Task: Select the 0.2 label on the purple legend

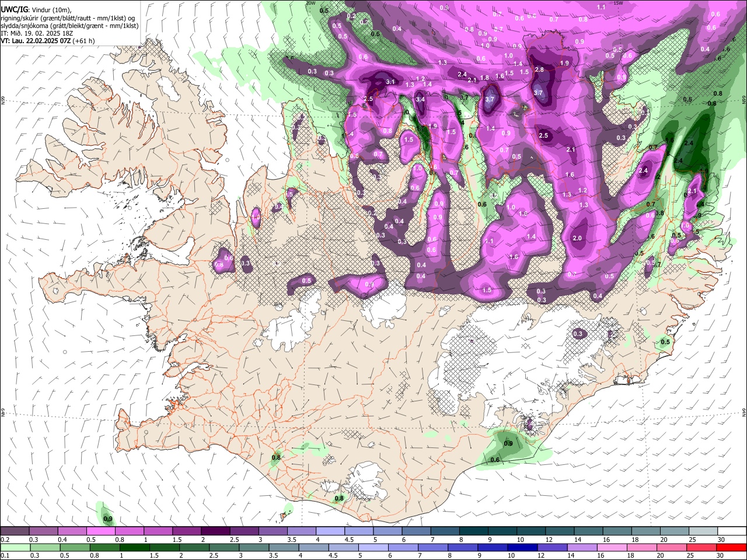Action: [x=5, y=540]
